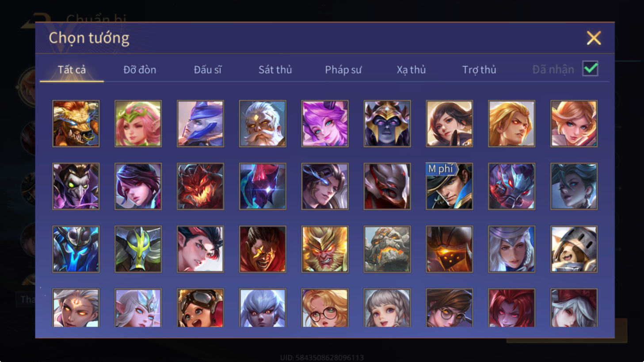Choose the green-masked dark armored hero
Viewport: 644px width, 362px height.
click(x=138, y=249)
